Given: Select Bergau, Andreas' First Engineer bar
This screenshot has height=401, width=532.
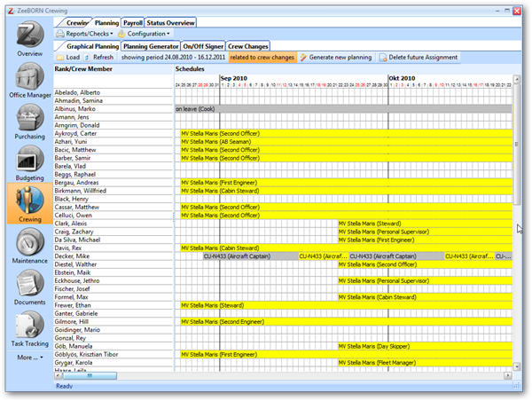Looking at the screenshot, I should click(x=347, y=183).
